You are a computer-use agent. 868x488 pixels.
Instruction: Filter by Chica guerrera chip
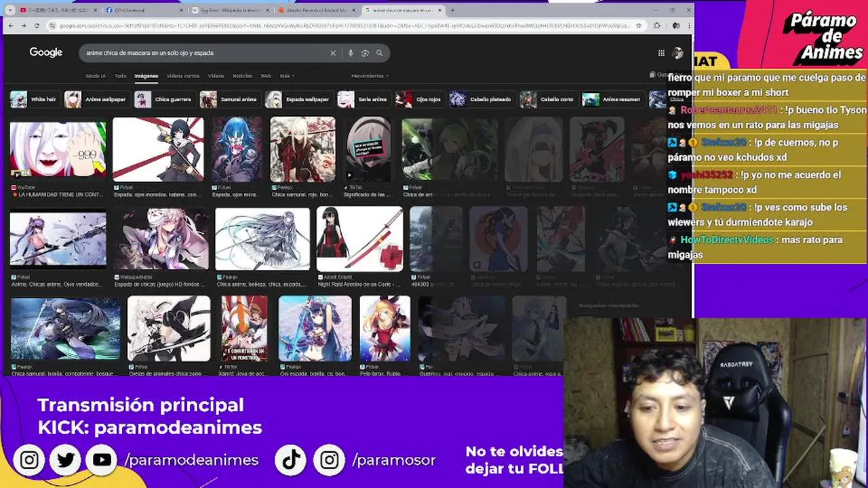point(164,100)
